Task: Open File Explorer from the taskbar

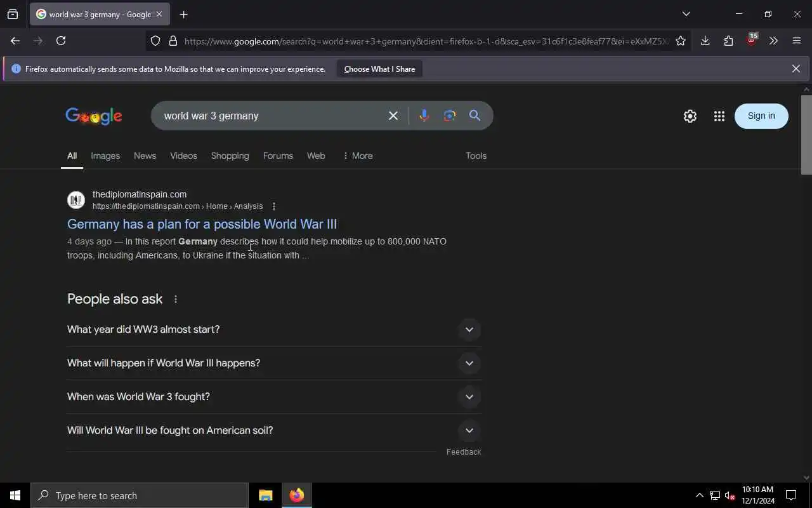Action: (x=266, y=495)
